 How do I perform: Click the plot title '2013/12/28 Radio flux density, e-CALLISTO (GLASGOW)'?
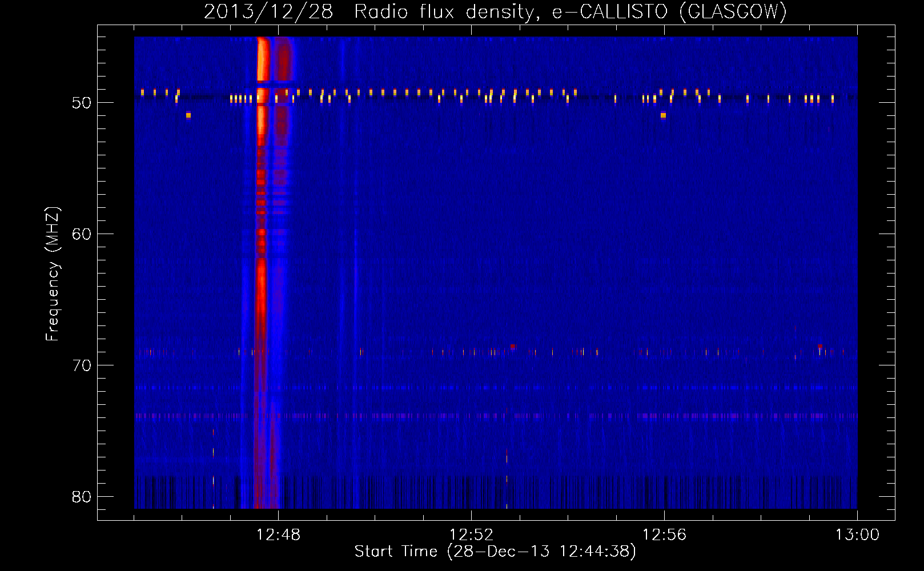click(x=495, y=11)
